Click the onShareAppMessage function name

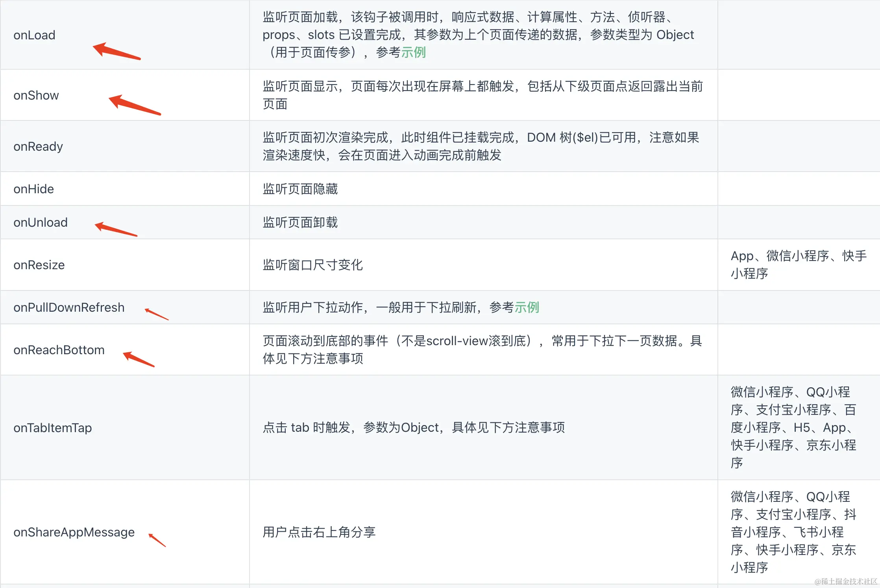74,532
